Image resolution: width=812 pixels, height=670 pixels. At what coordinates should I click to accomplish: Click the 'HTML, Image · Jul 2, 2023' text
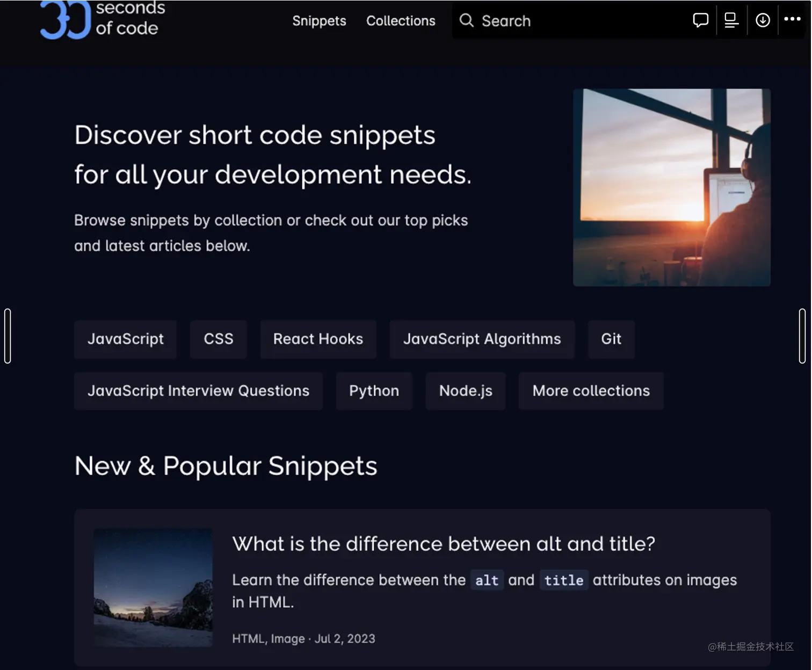(303, 639)
